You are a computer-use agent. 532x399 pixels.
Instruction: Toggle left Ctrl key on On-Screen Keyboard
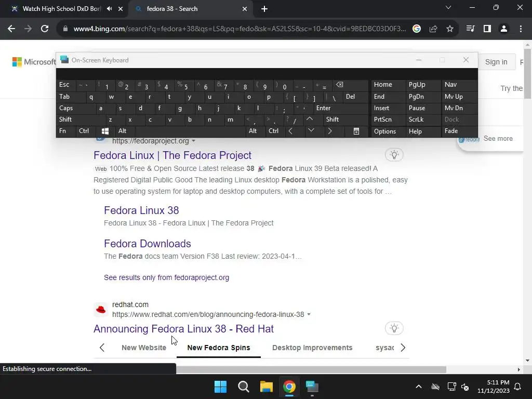click(x=86, y=131)
